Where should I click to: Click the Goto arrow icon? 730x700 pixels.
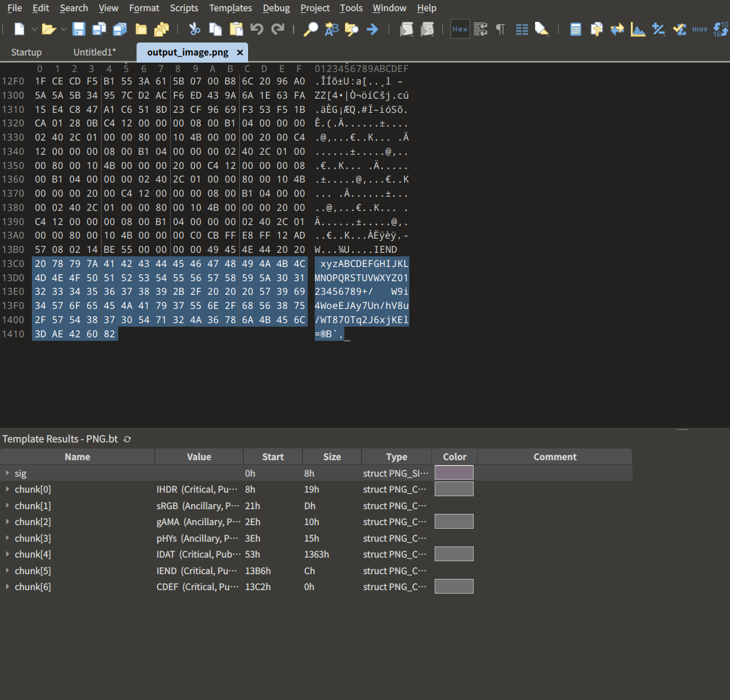(372, 29)
